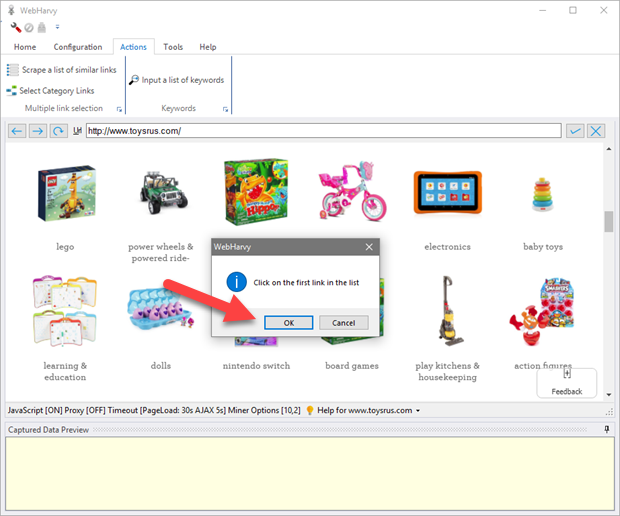Viewport: 620px width, 516px height.
Task: Click the X stop button beside URL
Action: tap(596, 131)
